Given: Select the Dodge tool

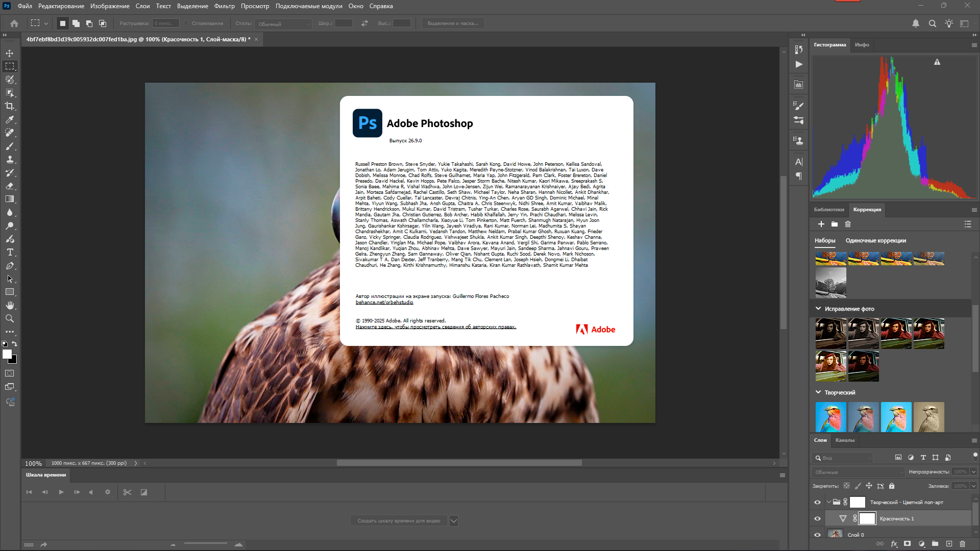Looking at the screenshot, I should 10,226.
